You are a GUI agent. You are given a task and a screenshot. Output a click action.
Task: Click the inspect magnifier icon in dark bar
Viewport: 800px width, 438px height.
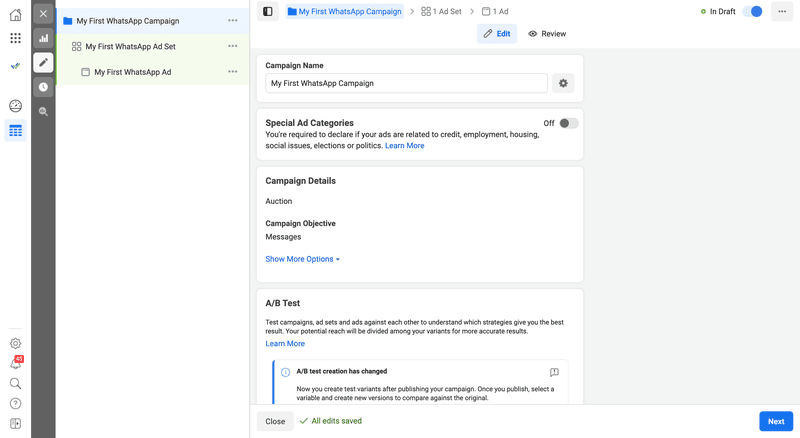(x=43, y=111)
